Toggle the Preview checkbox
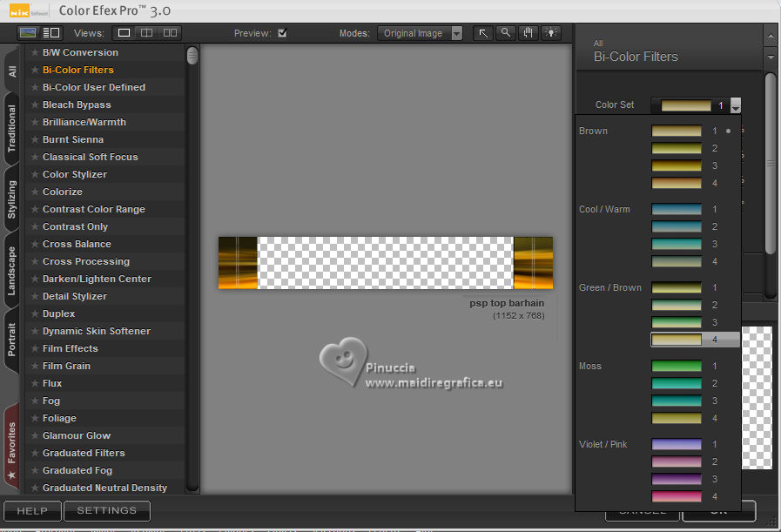Viewport: 781px width, 532px height. 282,33
